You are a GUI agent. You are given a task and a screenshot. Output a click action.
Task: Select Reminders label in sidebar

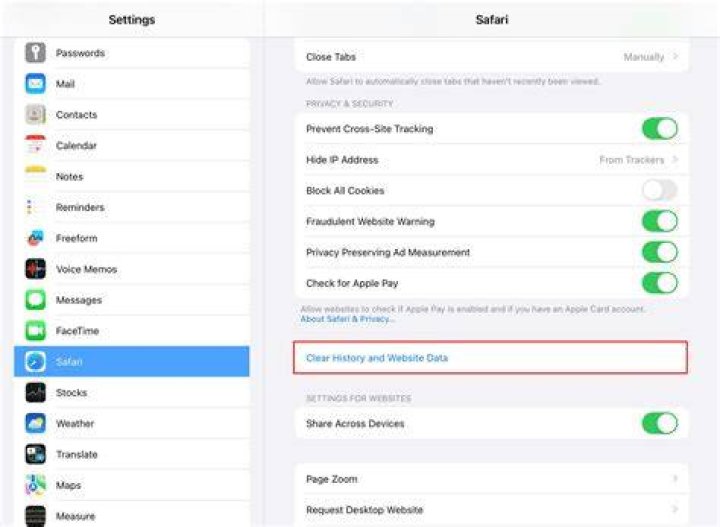(80, 207)
